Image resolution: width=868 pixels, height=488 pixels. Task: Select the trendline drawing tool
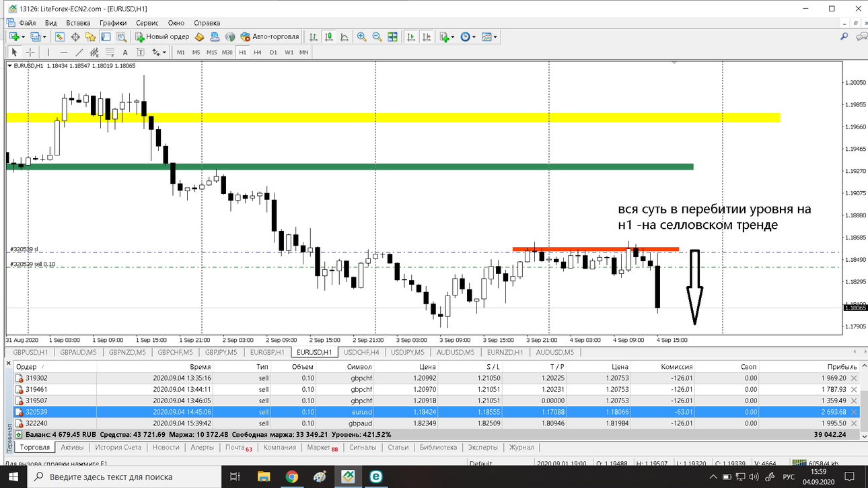click(x=79, y=53)
